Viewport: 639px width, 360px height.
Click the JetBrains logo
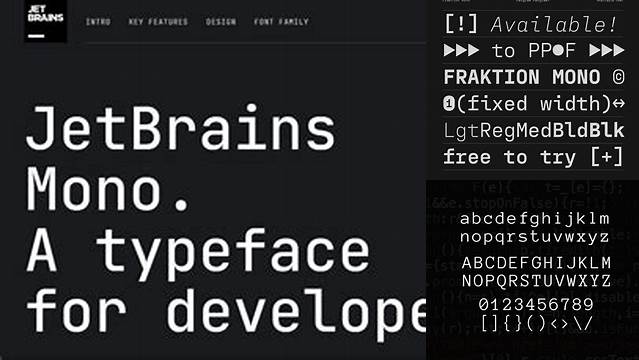[46, 21]
